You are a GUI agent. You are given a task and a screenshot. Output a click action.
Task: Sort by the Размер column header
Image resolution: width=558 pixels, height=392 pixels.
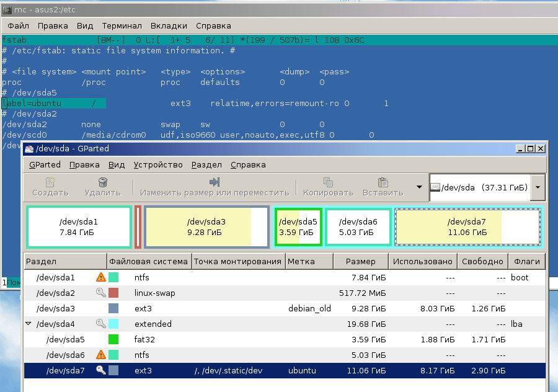click(361, 261)
